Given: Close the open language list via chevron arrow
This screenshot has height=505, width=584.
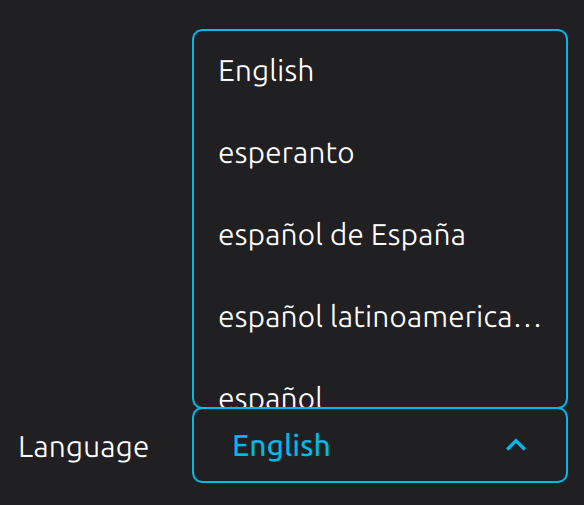Looking at the screenshot, I should point(516,445).
